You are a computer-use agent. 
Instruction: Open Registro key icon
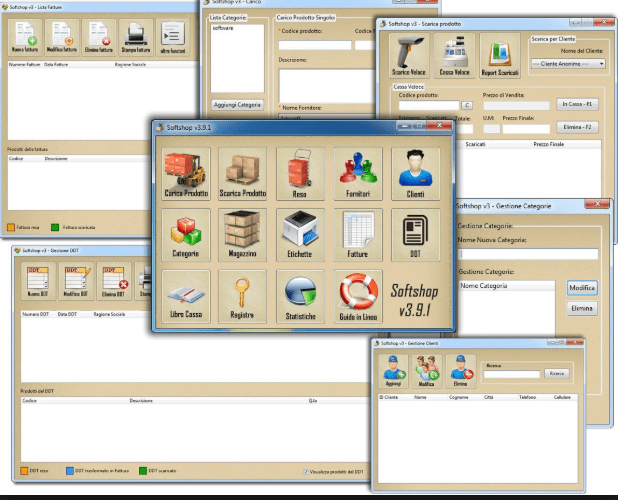[242, 296]
